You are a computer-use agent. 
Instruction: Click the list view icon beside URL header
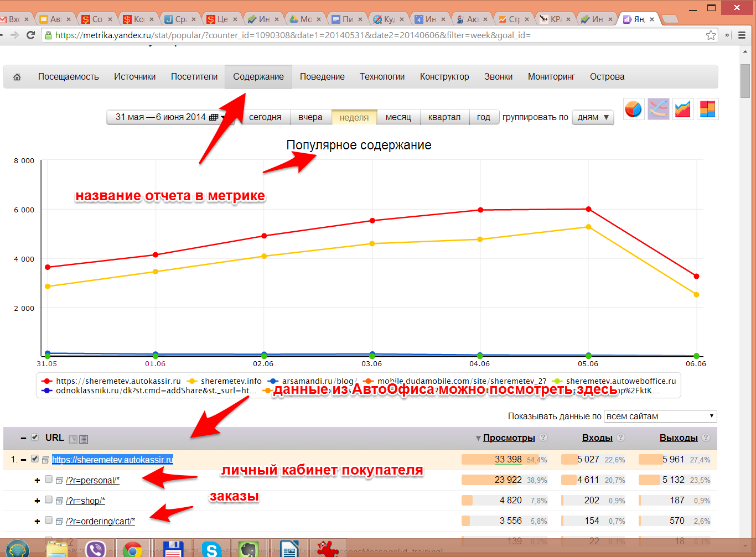pos(84,439)
